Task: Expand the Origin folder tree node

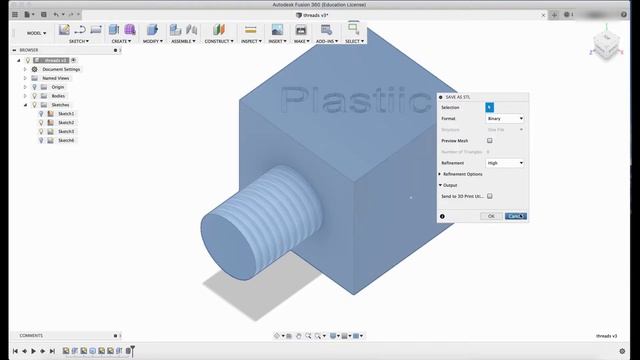Action: tap(25, 87)
